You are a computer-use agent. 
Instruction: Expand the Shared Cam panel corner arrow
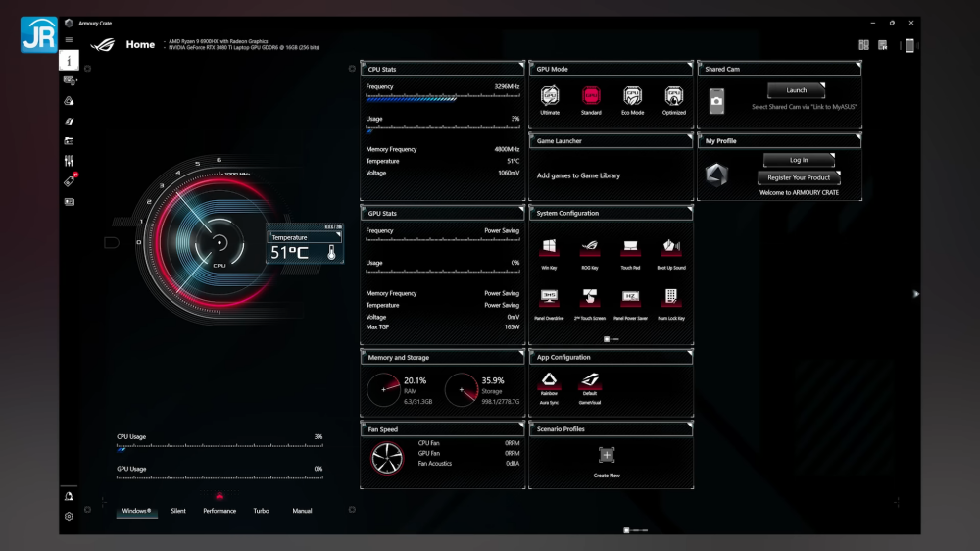pyautogui.click(x=858, y=64)
